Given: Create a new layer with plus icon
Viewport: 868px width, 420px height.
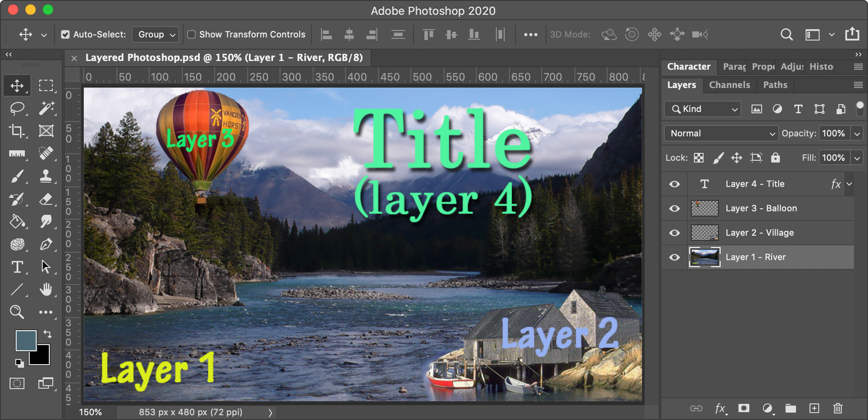Looking at the screenshot, I should click(814, 408).
